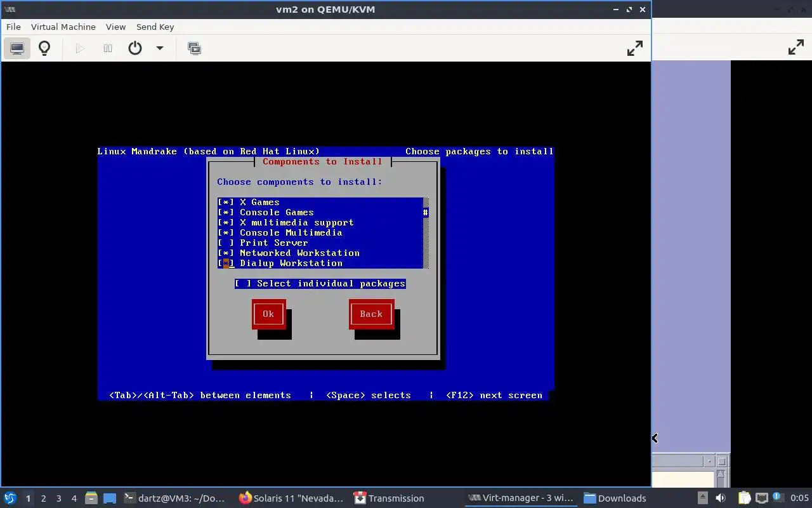Click the Back button in installer

371,314
